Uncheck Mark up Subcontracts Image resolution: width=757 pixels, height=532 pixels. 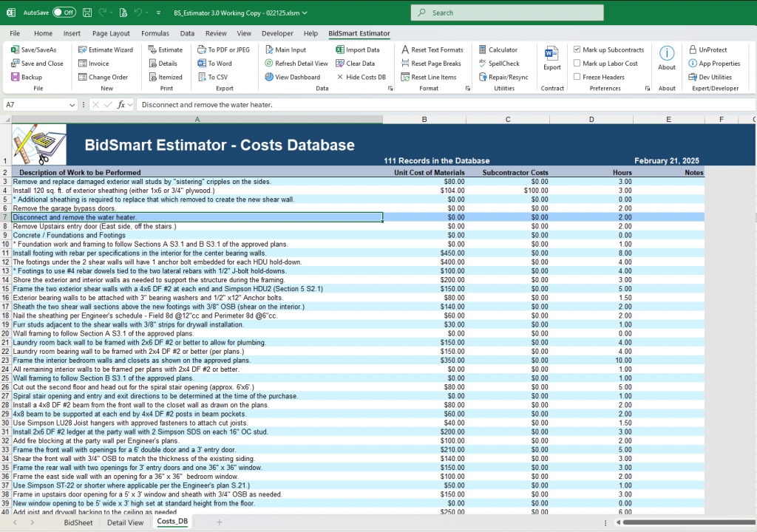(577, 50)
